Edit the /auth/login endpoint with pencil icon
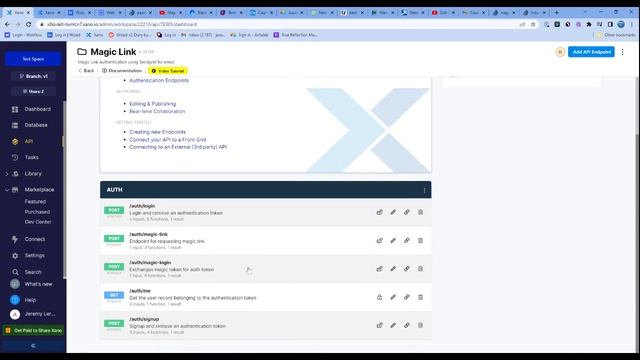 point(393,212)
